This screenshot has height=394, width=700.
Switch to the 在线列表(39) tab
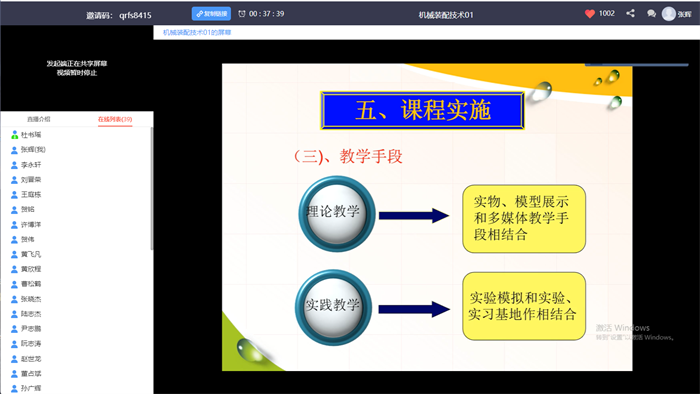tap(115, 119)
